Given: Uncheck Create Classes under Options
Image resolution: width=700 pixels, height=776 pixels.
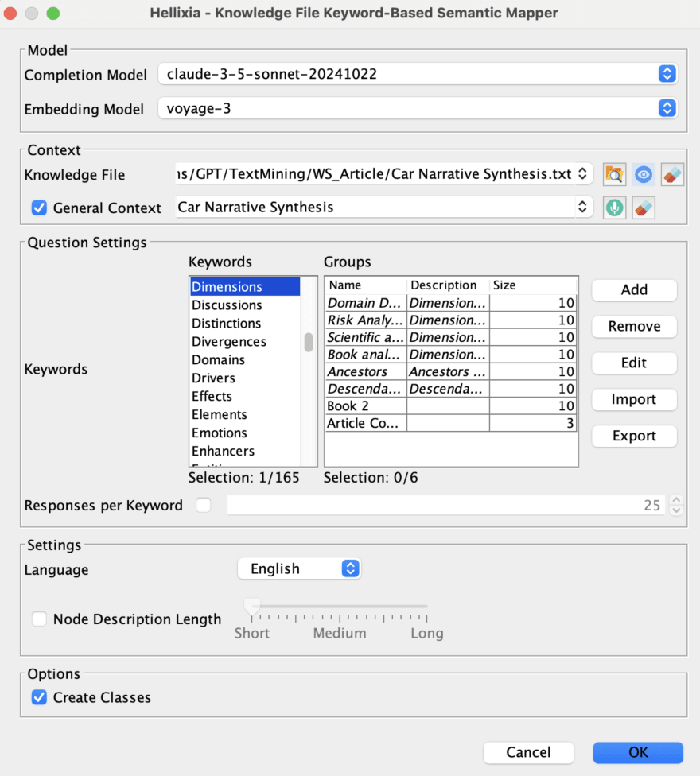Looking at the screenshot, I should coord(39,697).
